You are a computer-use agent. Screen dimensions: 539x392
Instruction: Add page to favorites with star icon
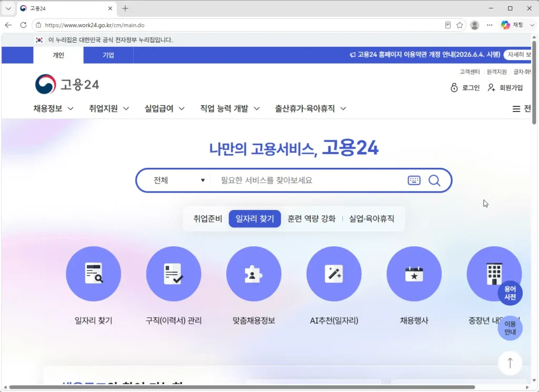460,25
